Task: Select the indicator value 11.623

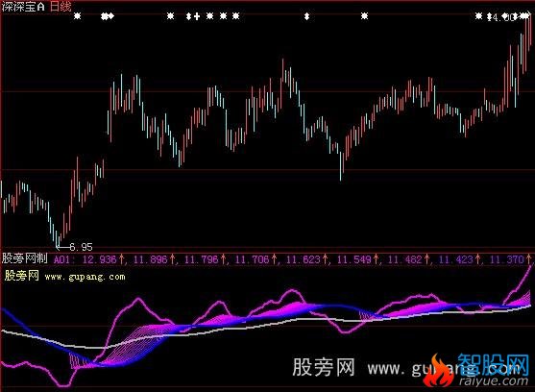Action: click(303, 259)
